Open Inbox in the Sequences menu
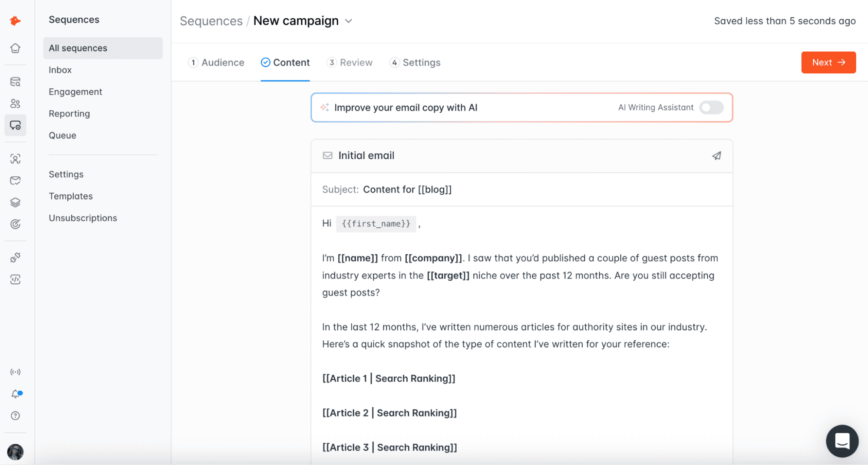Screen dimensions: 868x465 (60, 70)
